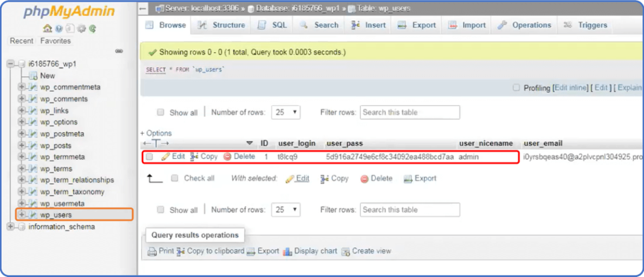This screenshot has height=277, width=644.
Task: Click the With selected red Delete icon
Action: (364, 179)
